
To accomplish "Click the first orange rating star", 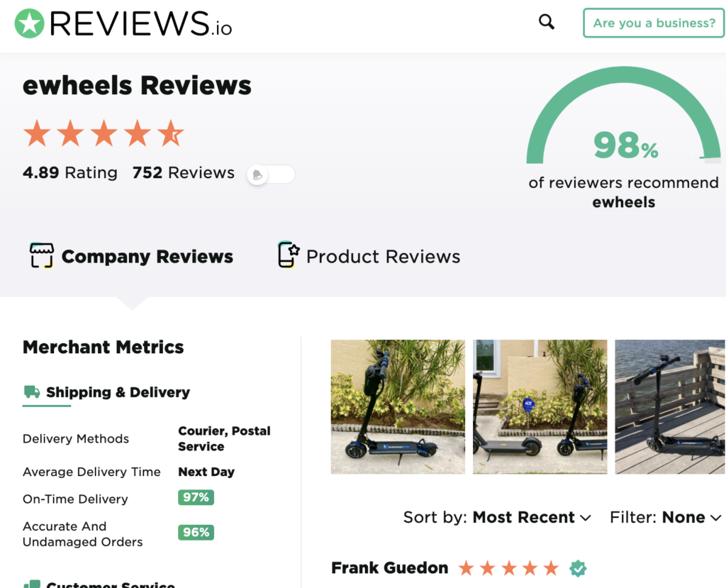I will pos(36,133).
